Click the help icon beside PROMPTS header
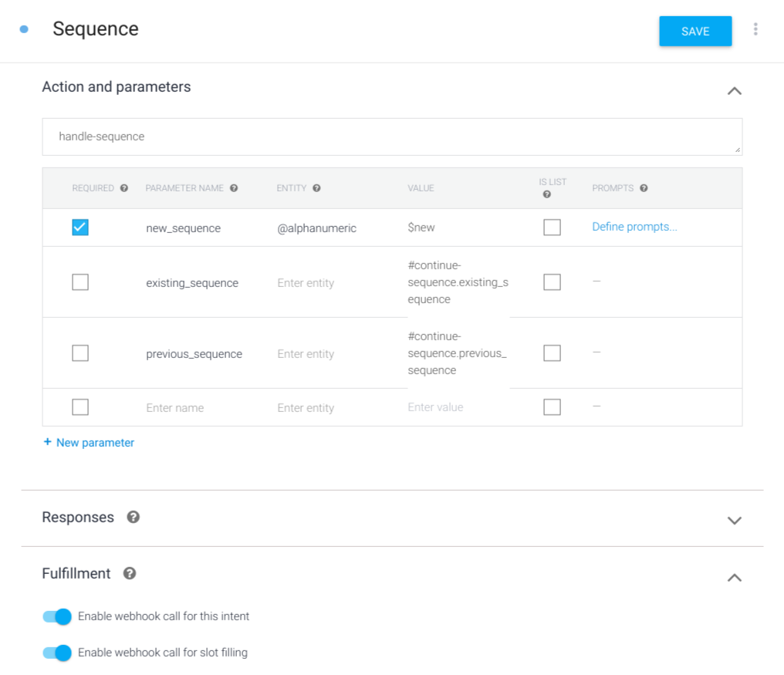 644,188
